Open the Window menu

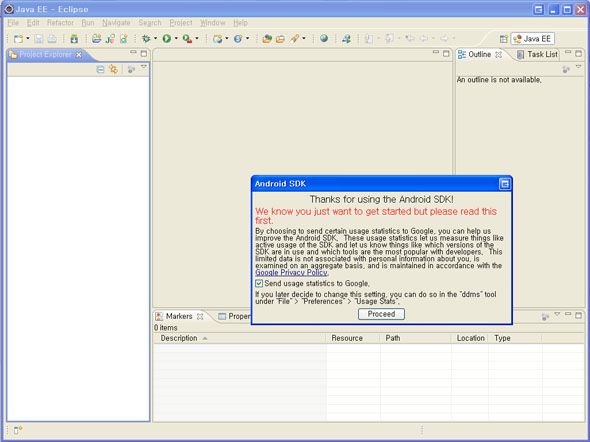213,23
